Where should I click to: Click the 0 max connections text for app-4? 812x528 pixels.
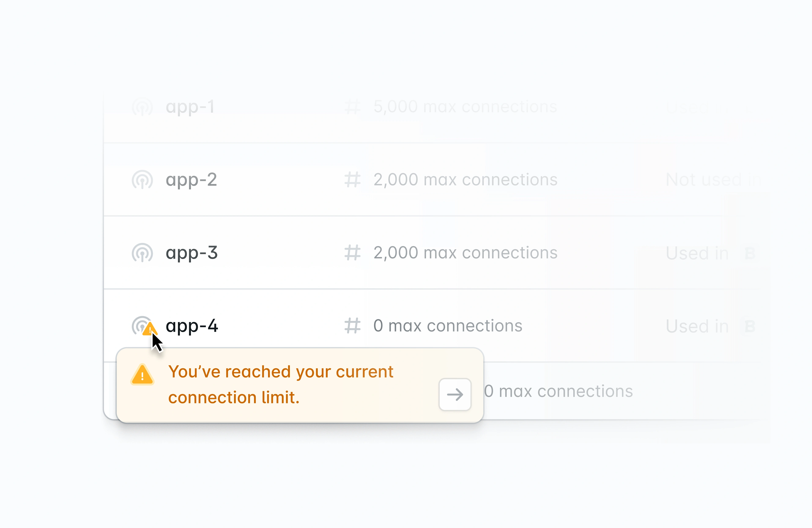pyautogui.click(x=447, y=326)
